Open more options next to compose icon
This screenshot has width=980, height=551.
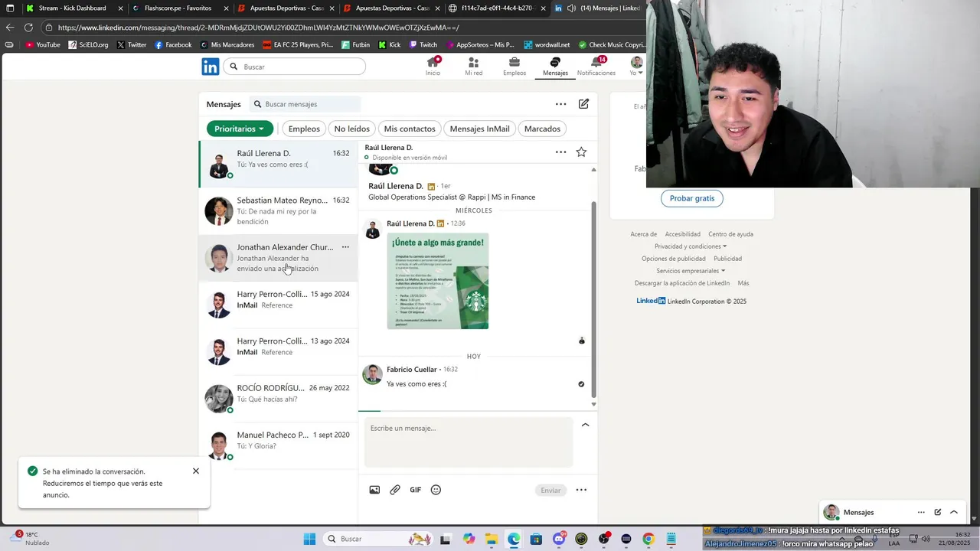tap(560, 104)
